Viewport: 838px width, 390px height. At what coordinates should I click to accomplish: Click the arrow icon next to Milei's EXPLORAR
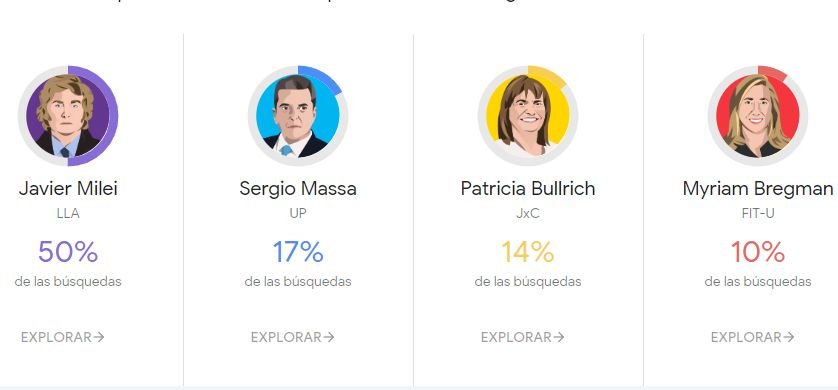point(98,337)
